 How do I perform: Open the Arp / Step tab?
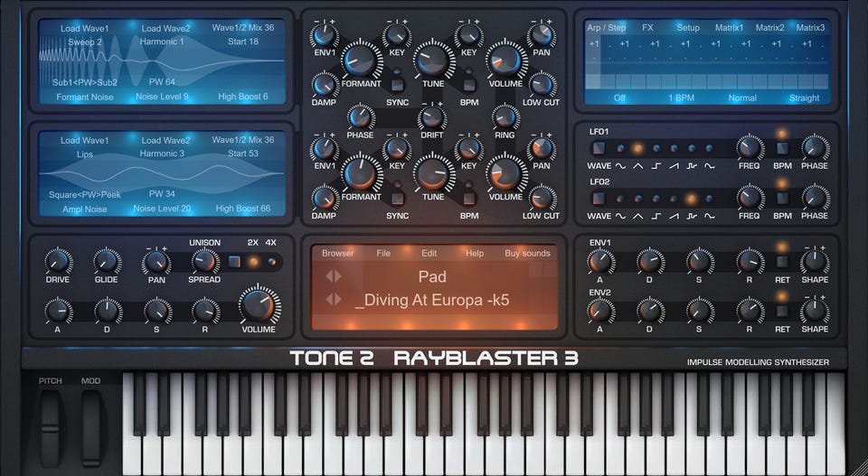point(607,28)
